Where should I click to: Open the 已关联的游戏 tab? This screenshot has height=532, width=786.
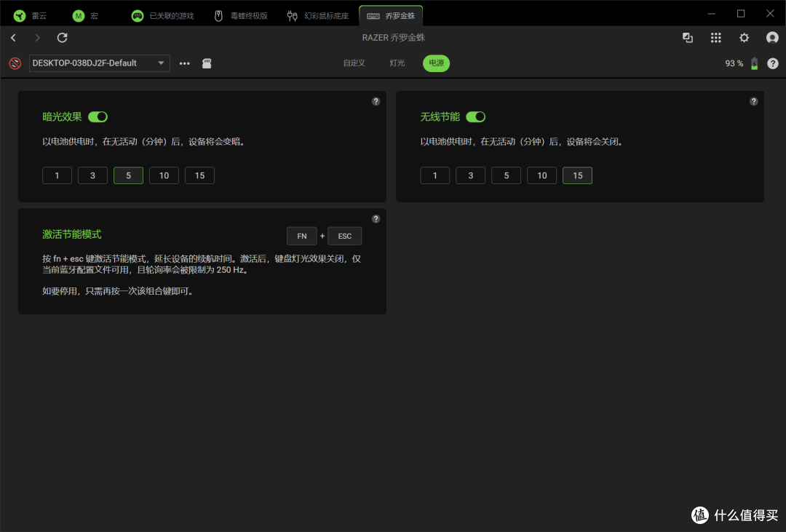point(162,16)
